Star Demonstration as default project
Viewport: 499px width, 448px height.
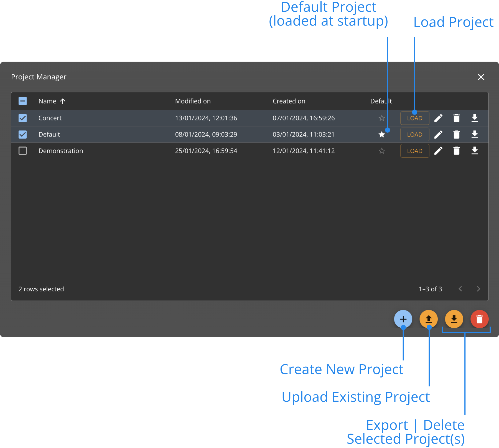pos(381,151)
